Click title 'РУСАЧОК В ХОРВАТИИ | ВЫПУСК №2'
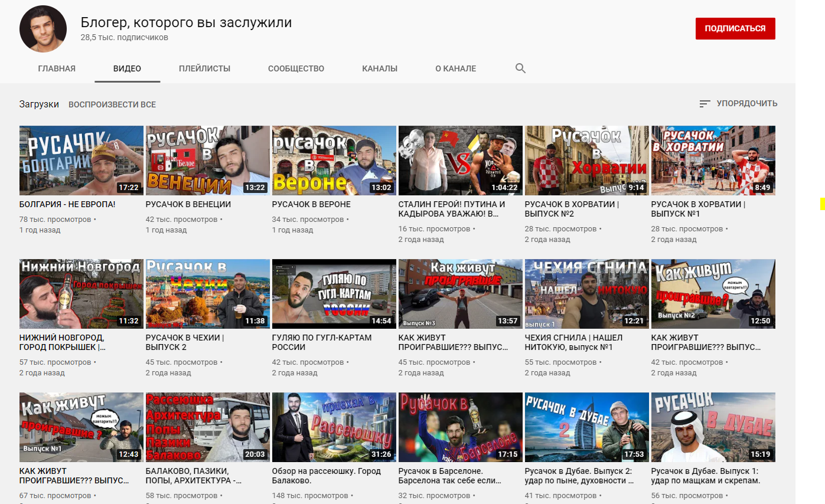This screenshot has height=504, width=825. [x=572, y=210]
